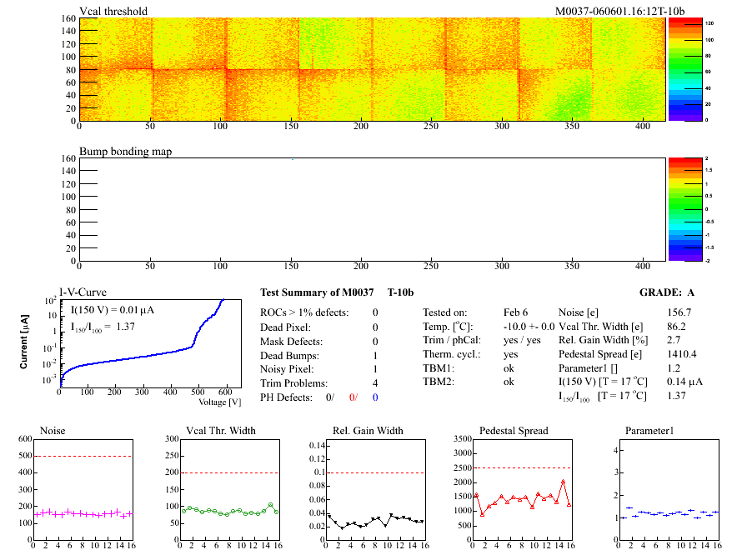
Task: Open the Noise mini plot title
Action: [x=53, y=431]
